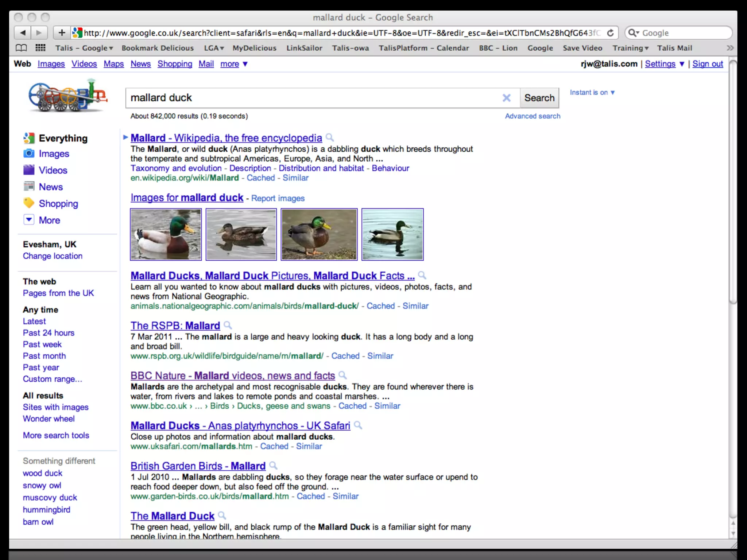Click preview magnifier beside Wikipedia result
This screenshot has height=560, width=747.
329,137
